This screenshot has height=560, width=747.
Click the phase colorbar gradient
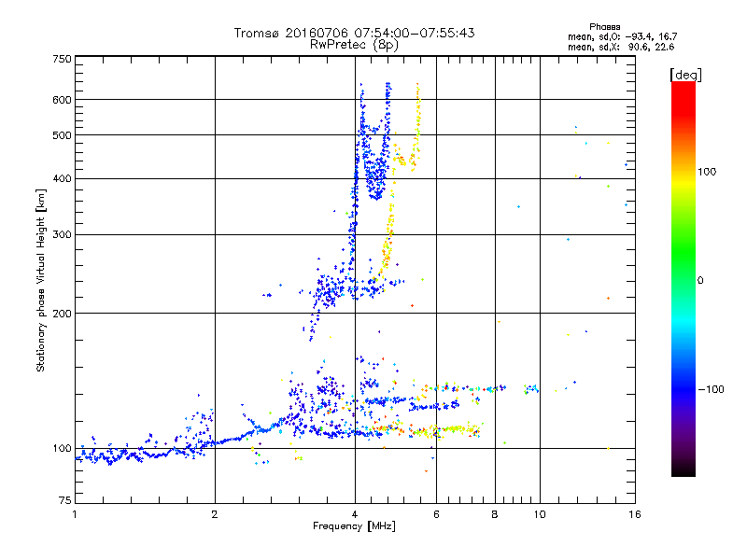click(684, 278)
